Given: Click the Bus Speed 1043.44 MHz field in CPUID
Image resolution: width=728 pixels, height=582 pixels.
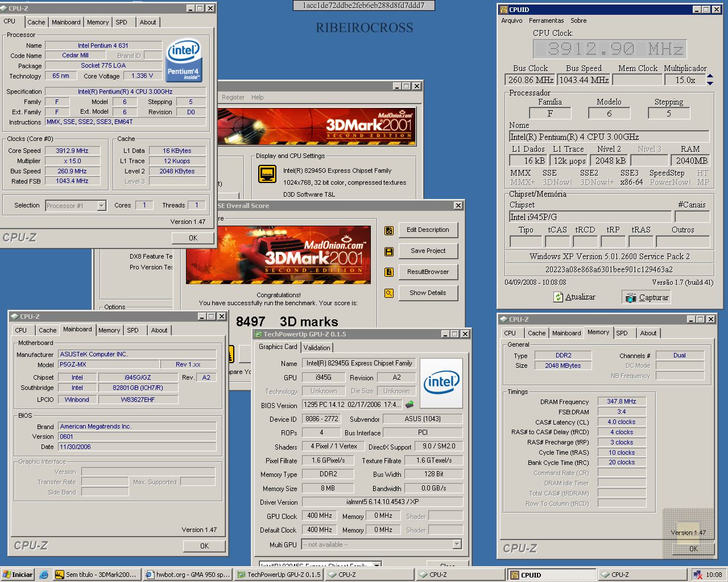Looking at the screenshot, I should (584, 80).
